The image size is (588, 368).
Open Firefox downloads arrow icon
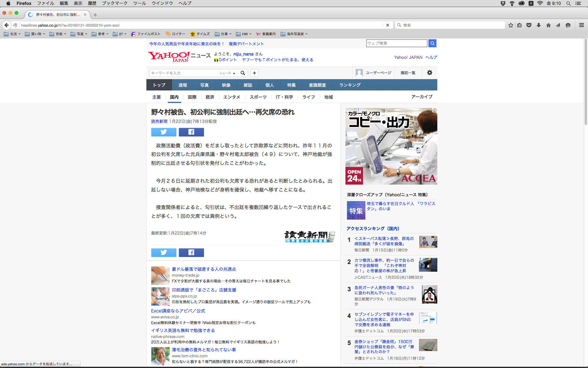coord(539,25)
